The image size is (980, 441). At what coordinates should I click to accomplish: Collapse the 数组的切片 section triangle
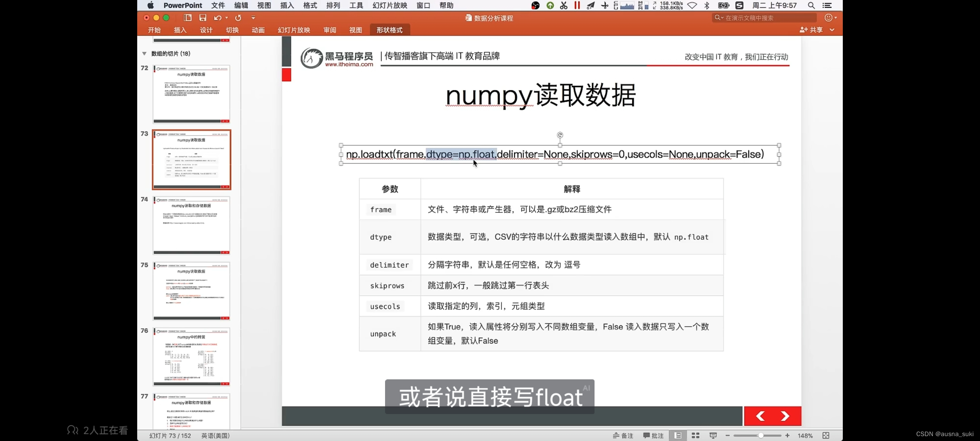pyautogui.click(x=144, y=53)
